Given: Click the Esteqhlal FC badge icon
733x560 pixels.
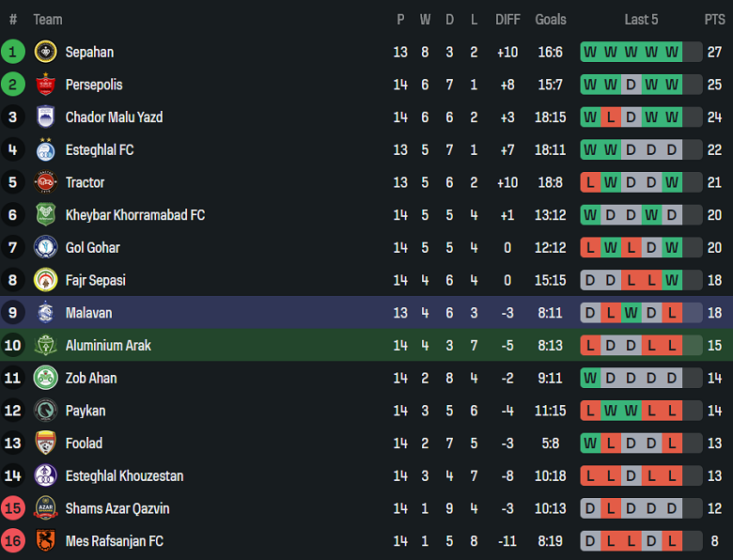Looking at the screenshot, I should pyautogui.click(x=45, y=149).
